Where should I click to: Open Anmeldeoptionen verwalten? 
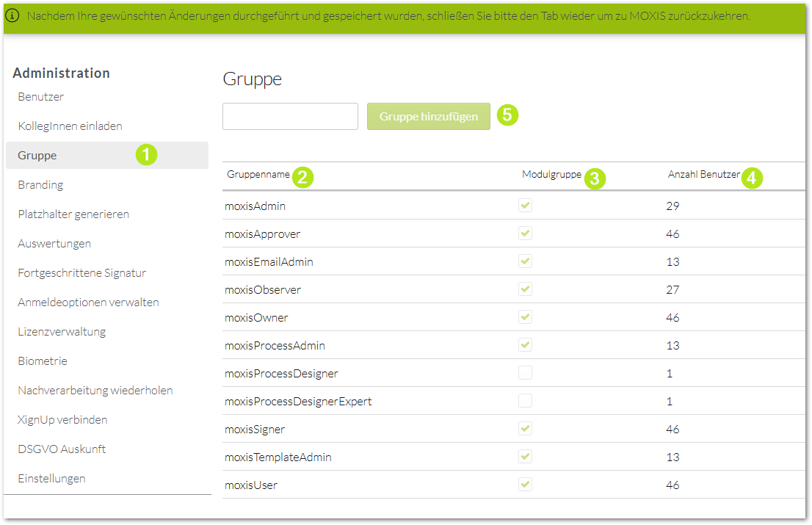[88, 303]
